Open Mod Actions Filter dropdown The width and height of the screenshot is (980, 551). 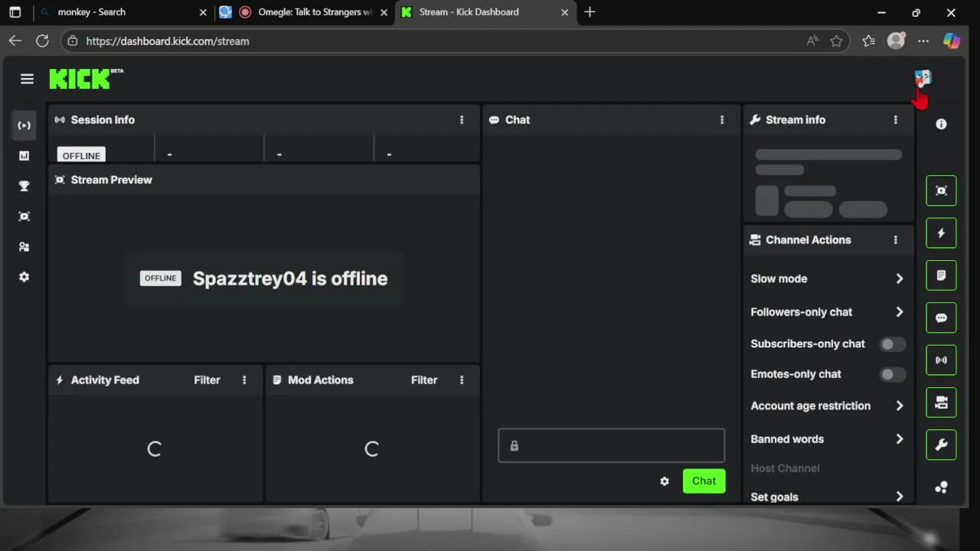[x=424, y=380]
